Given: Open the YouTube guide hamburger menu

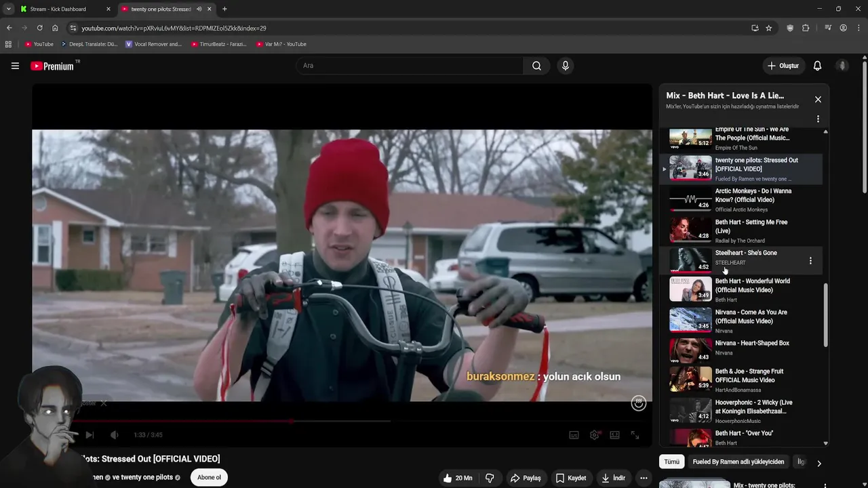Looking at the screenshot, I should tap(15, 66).
